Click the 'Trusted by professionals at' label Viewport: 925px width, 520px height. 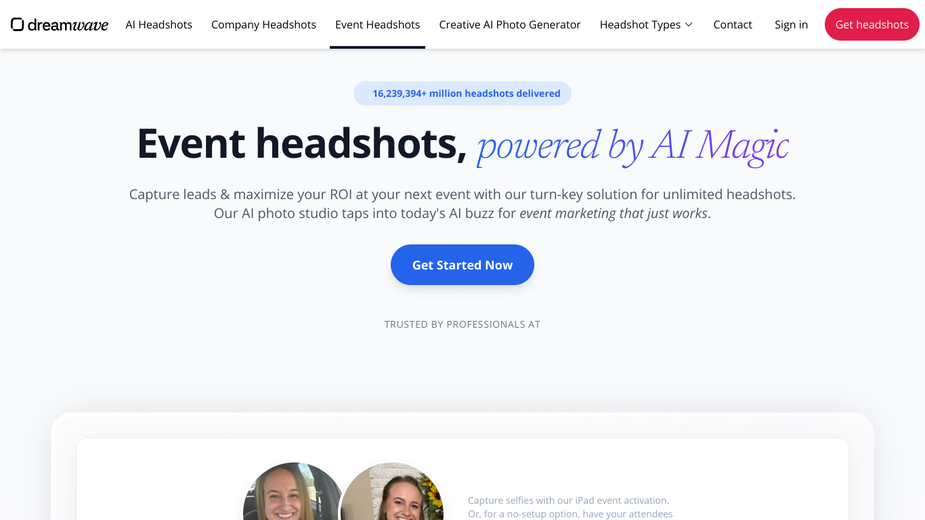462,324
